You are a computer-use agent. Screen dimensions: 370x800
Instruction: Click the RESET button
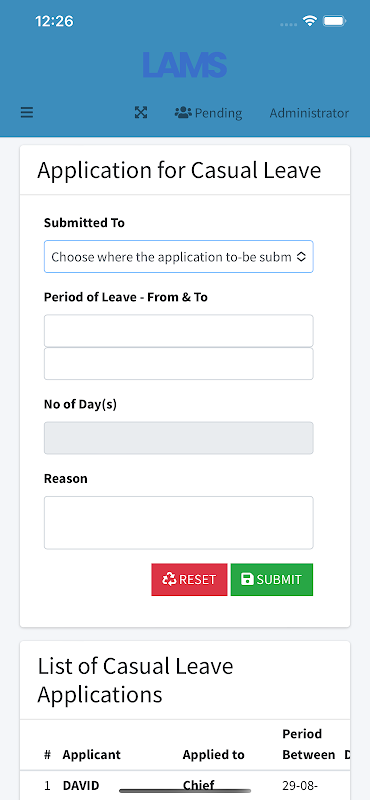189,580
